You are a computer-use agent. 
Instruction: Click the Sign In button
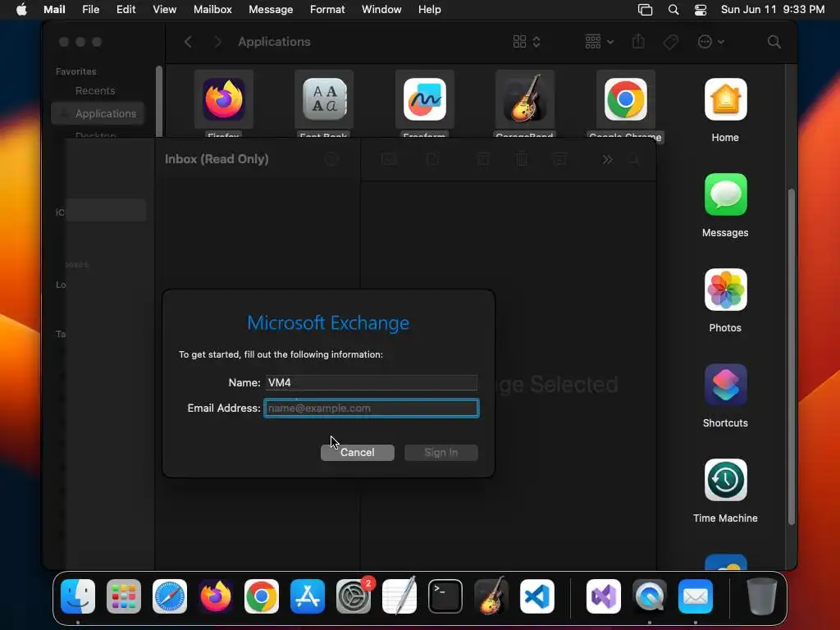(441, 452)
